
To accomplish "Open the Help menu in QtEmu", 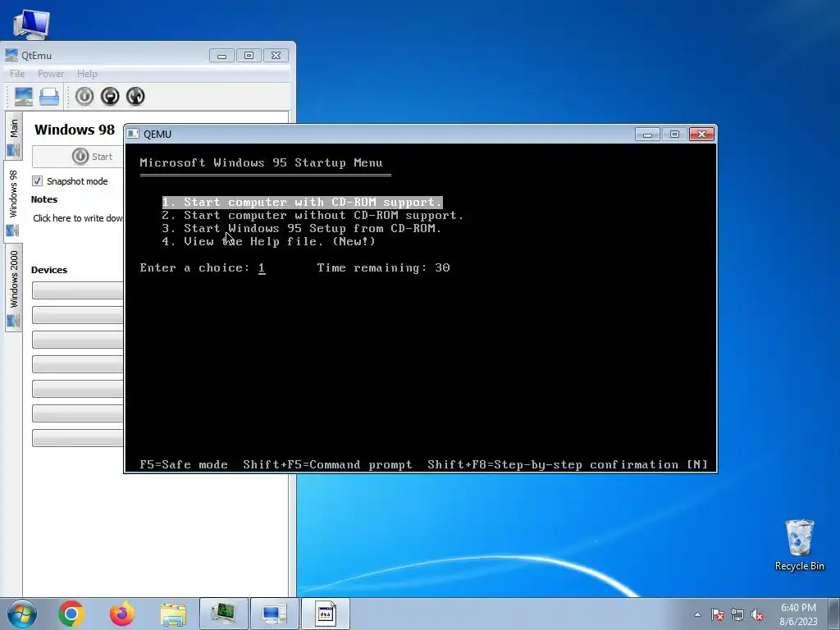I will (x=87, y=74).
